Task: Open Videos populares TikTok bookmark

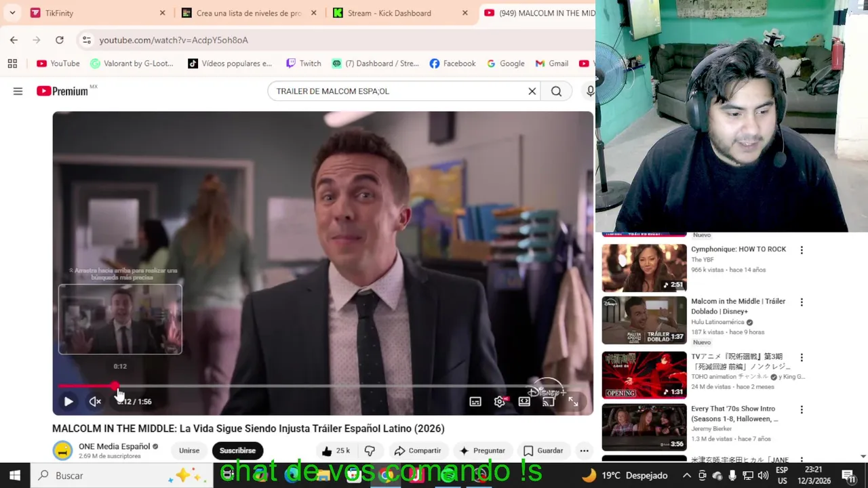Action: 230,64
